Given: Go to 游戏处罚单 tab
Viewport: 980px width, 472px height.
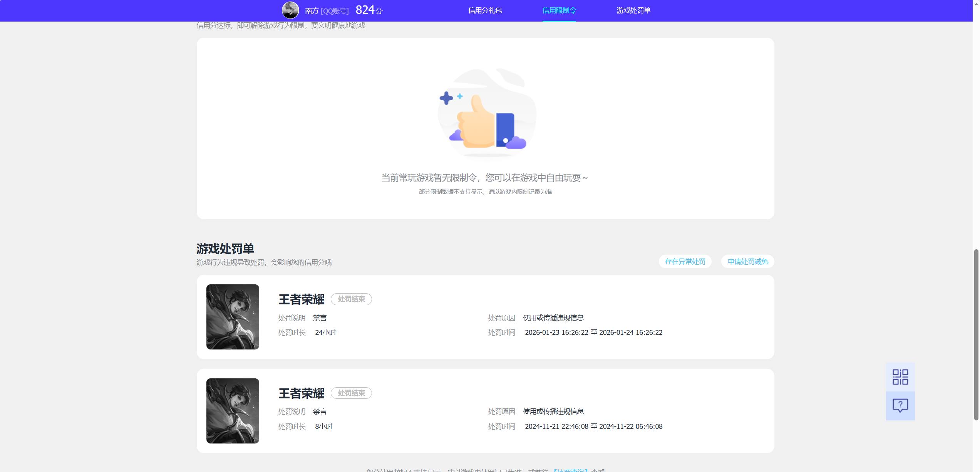Looking at the screenshot, I should (x=633, y=10).
